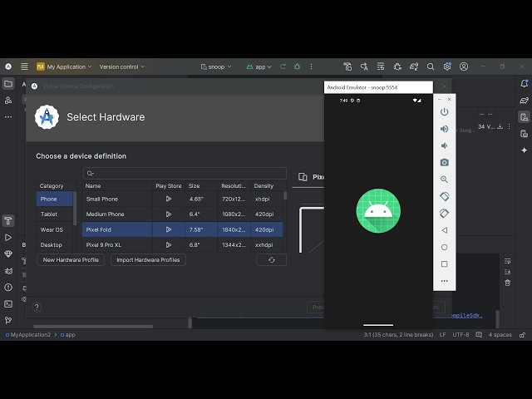Show more tool windows ellipsis
The height and width of the screenshot is (399, 532).
point(8,116)
